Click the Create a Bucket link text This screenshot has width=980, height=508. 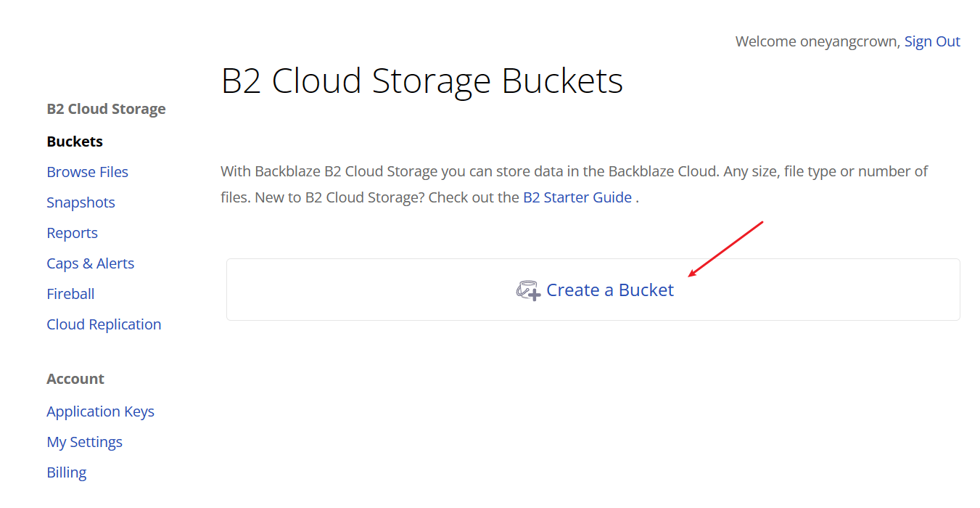pos(609,290)
